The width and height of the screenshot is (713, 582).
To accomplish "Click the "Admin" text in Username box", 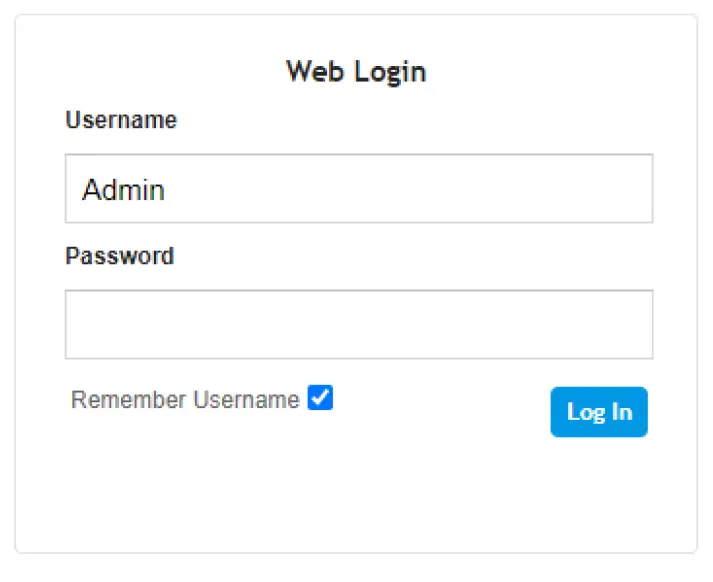I will coord(123,189).
